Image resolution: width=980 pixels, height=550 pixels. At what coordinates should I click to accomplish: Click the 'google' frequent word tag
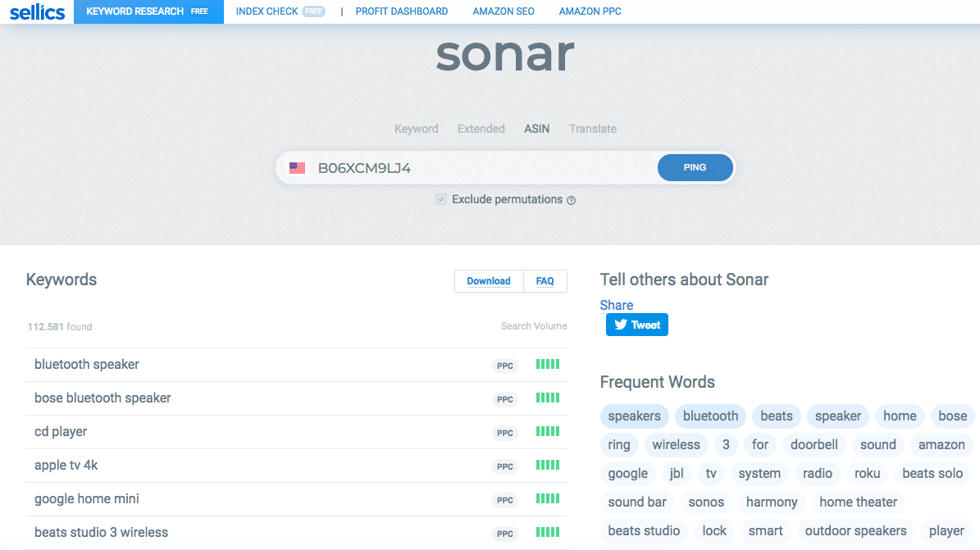[x=628, y=474]
